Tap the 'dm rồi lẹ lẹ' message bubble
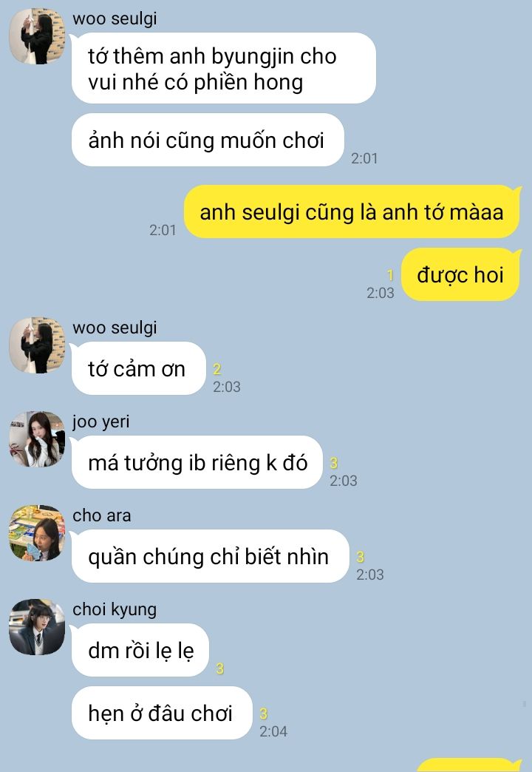The width and height of the screenshot is (532, 772). click(x=140, y=651)
